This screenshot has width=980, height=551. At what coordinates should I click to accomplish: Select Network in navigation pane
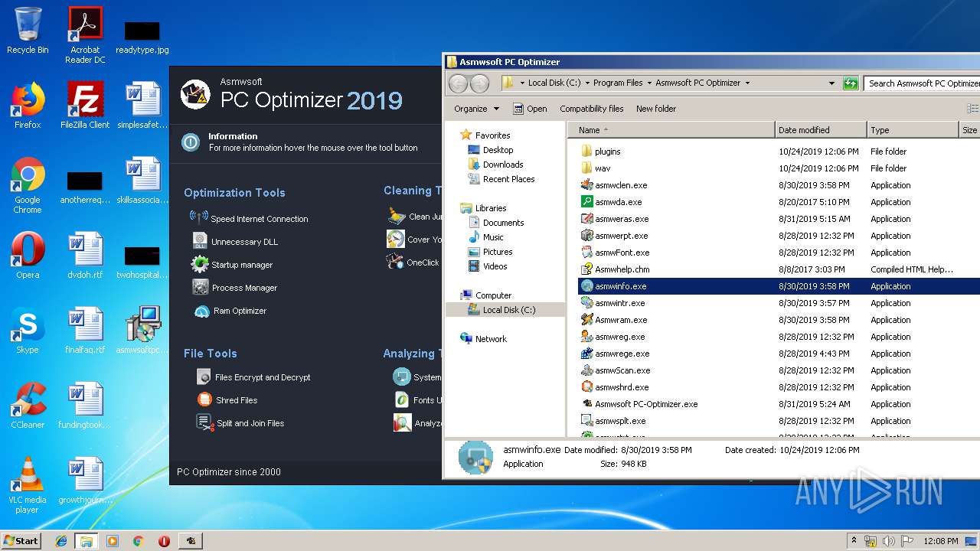click(x=483, y=339)
